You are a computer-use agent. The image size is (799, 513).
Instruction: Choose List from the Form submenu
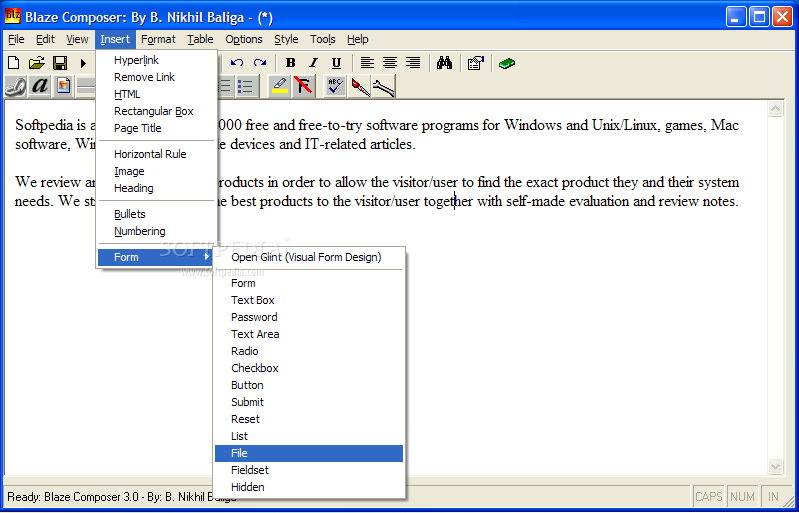[309, 436]
